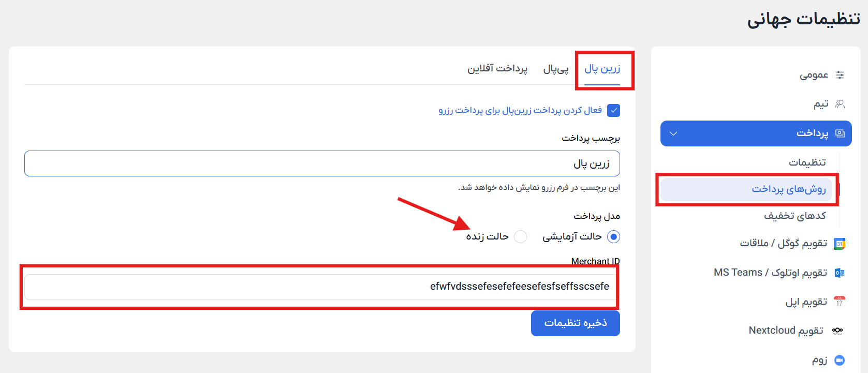Click the save settings (ذخیره تنظیمات) button
This screenshot has width=868, height=373.
click(x=575, y=323)
